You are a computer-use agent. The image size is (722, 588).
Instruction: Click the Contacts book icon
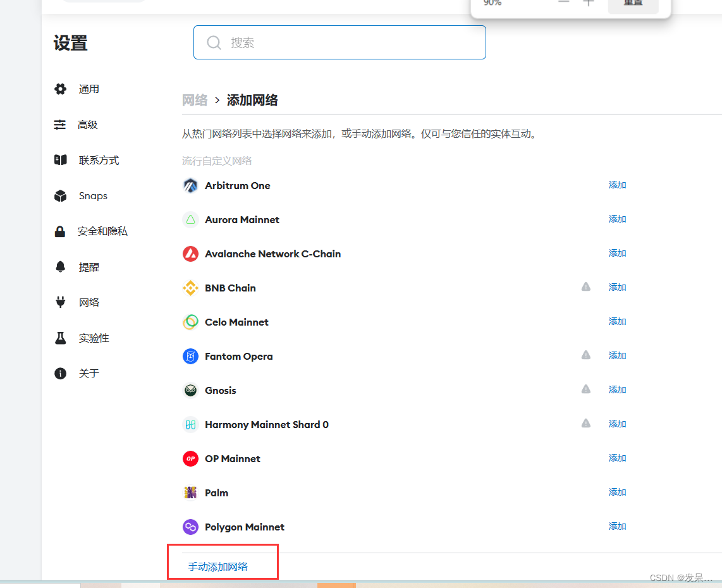coord(60,160)
